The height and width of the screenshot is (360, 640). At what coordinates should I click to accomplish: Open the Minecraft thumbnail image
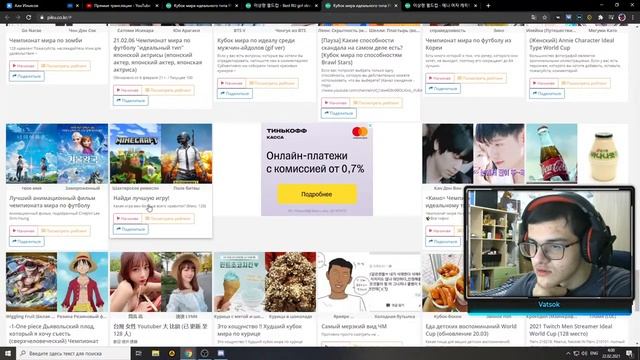point(136,153)
